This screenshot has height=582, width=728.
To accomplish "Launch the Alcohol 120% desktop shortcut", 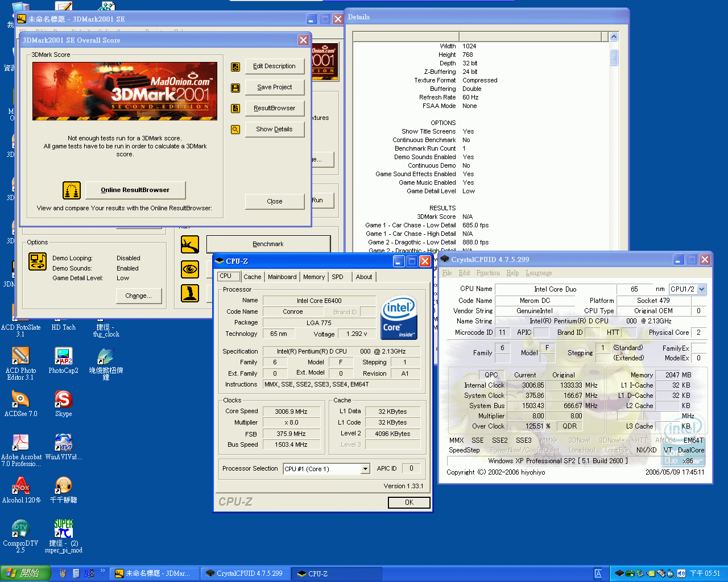I will (x=21, y=486).
